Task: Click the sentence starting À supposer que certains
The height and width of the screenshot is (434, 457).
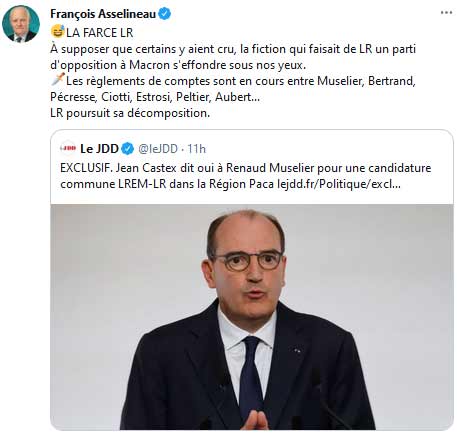Action: (233, 57)
